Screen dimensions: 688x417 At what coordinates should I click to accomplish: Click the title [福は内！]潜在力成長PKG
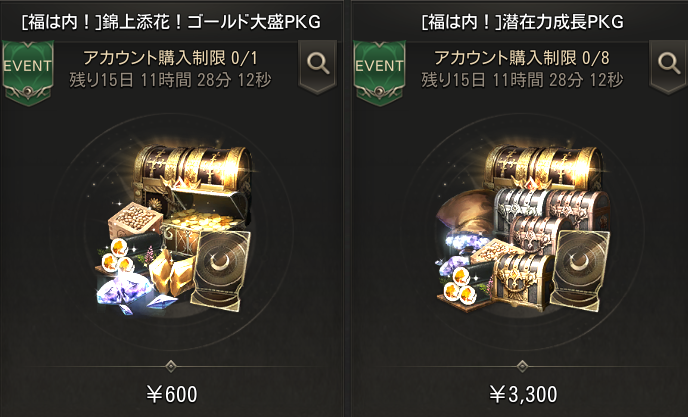tap(523, 22)
